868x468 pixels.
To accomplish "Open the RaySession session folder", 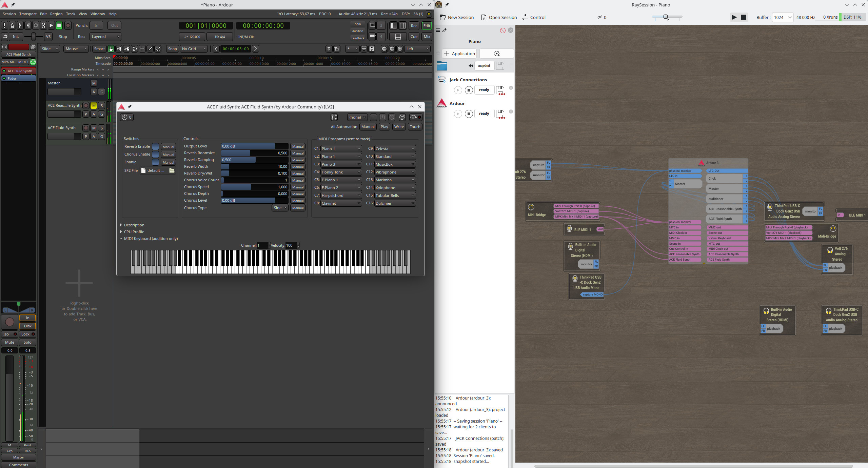I will [442, 66].
